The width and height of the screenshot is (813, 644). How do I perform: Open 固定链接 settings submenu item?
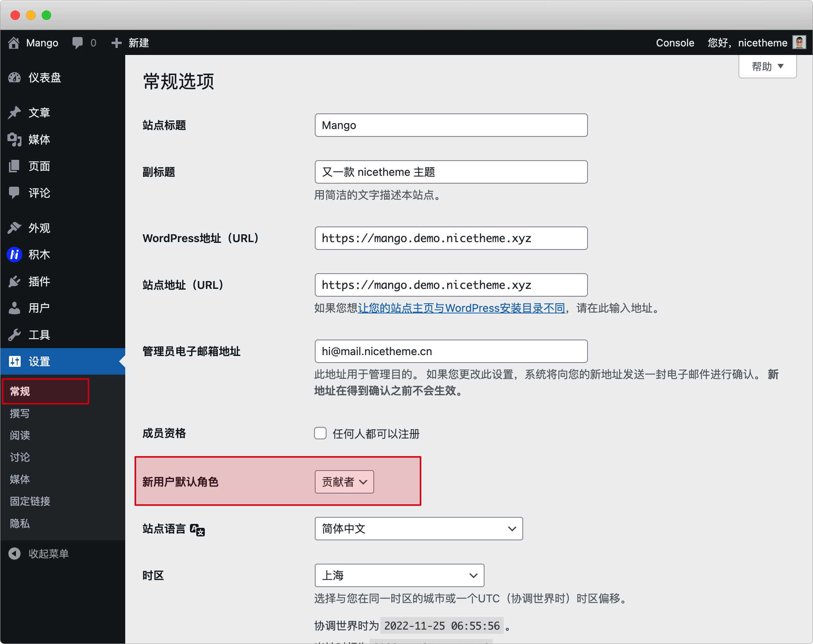click(x=30, y=501)
